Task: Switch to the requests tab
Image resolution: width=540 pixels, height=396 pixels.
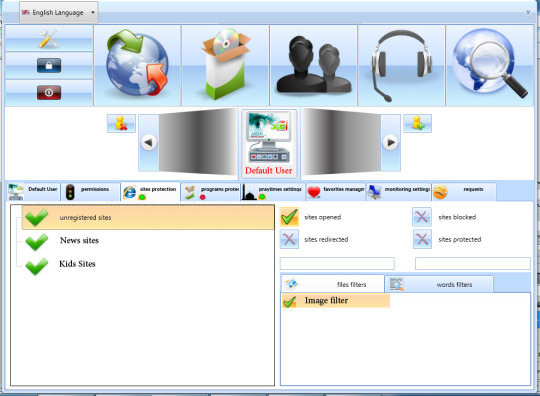Action: pos(464,192)
